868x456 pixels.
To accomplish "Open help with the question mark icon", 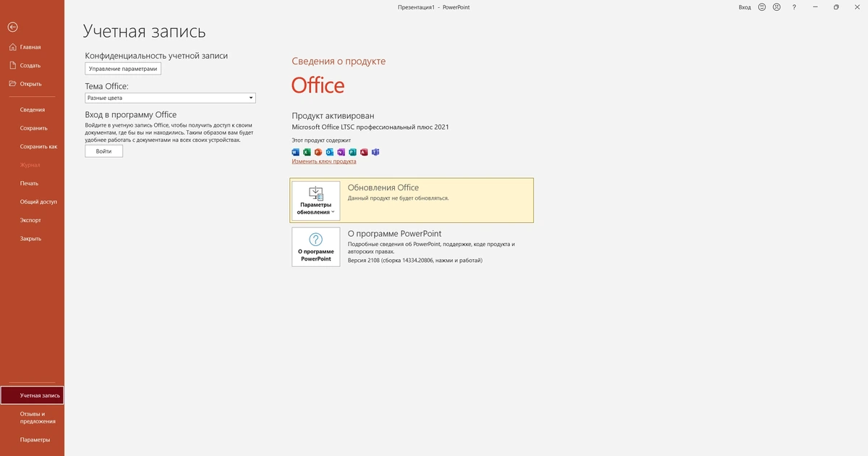I will pos(795,7).
